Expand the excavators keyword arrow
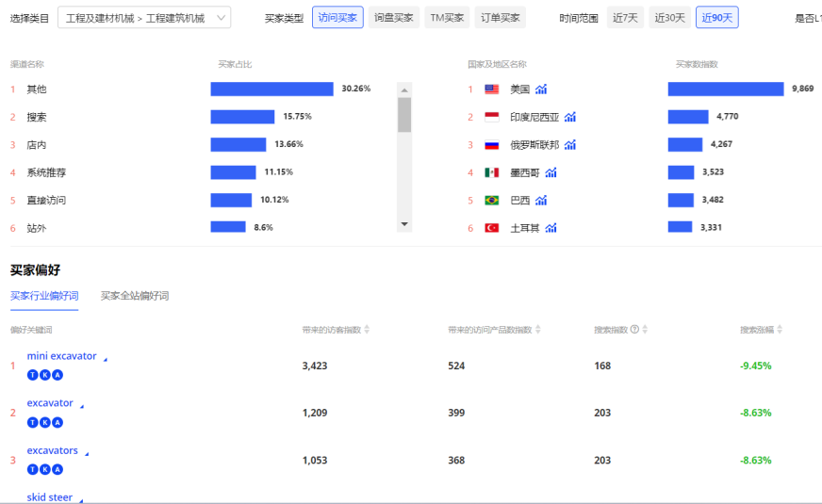822x504 pixels. pyautogui.click(x=87, y=454)
